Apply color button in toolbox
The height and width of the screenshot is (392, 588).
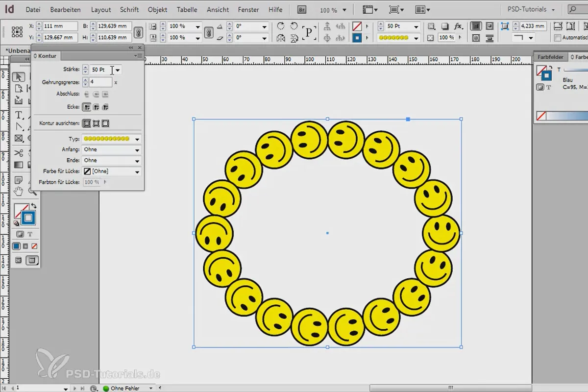pos(16,246)
